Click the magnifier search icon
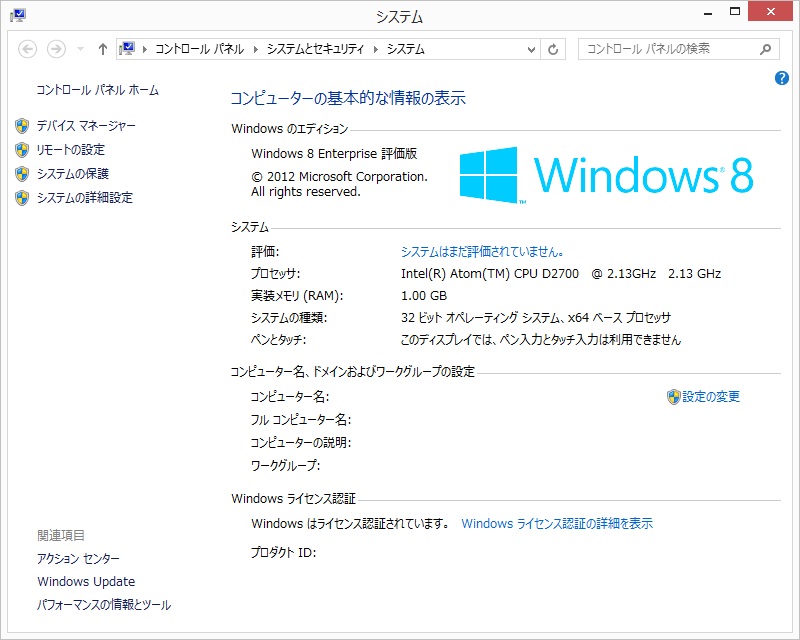800x640 pixels. tap(765, 49)
